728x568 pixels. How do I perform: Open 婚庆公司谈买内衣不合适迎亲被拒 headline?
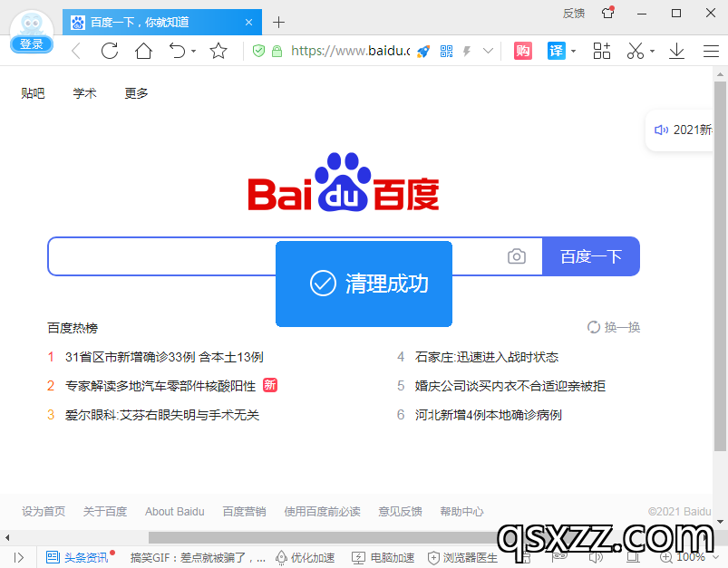click(510, 386)
